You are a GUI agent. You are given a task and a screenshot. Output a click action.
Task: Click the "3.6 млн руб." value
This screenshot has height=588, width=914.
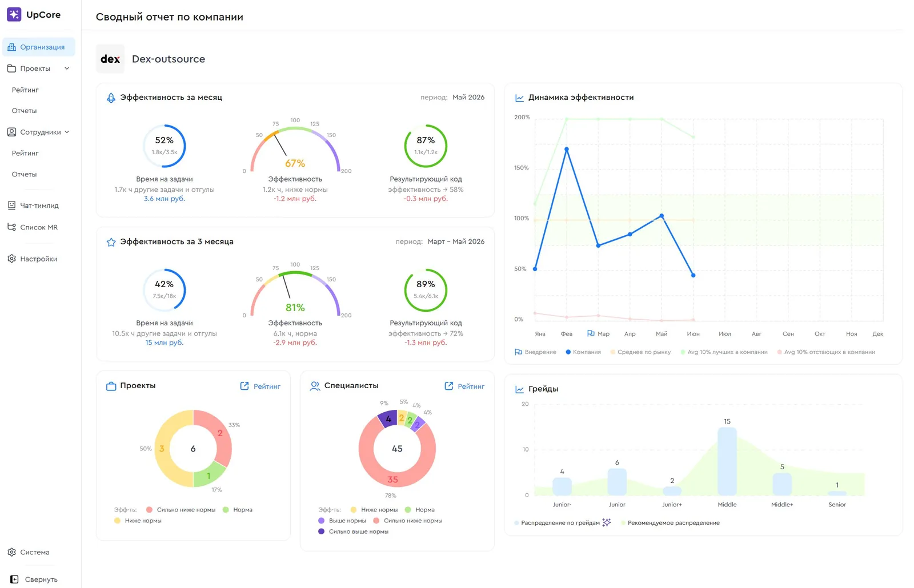point(165,199)
